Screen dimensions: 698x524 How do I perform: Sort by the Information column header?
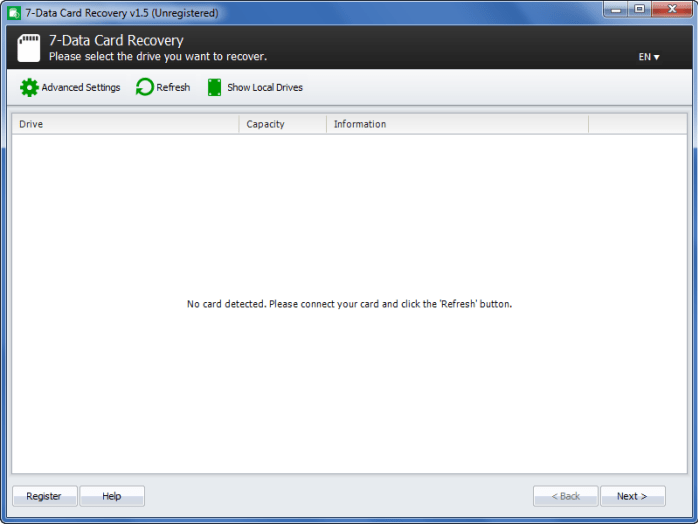pos(457,124)
